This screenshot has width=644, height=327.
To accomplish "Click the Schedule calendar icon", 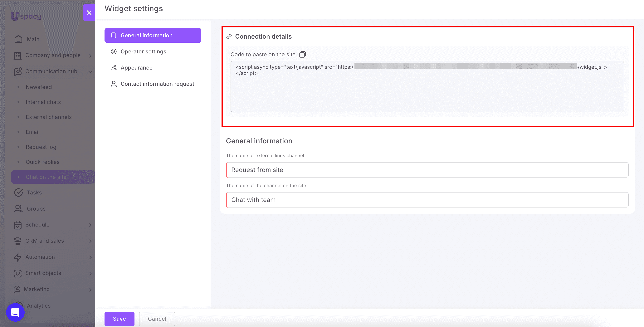I will click(x=17, y=225).
